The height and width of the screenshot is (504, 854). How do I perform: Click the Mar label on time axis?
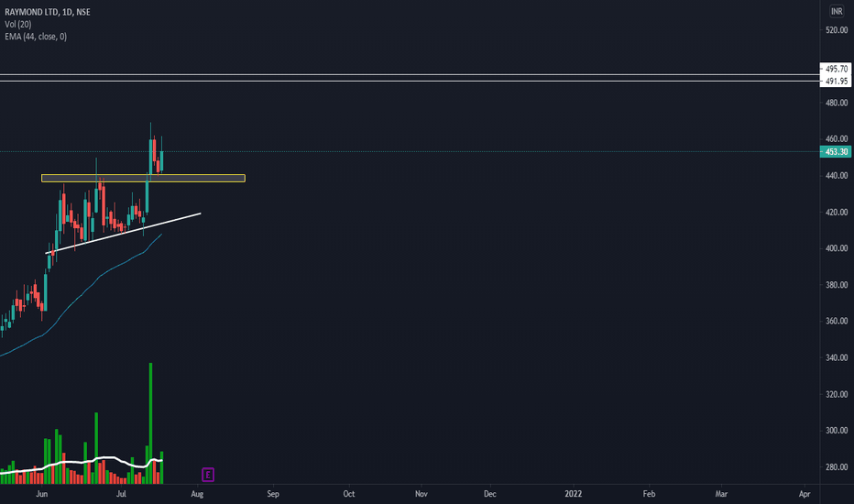721,494
